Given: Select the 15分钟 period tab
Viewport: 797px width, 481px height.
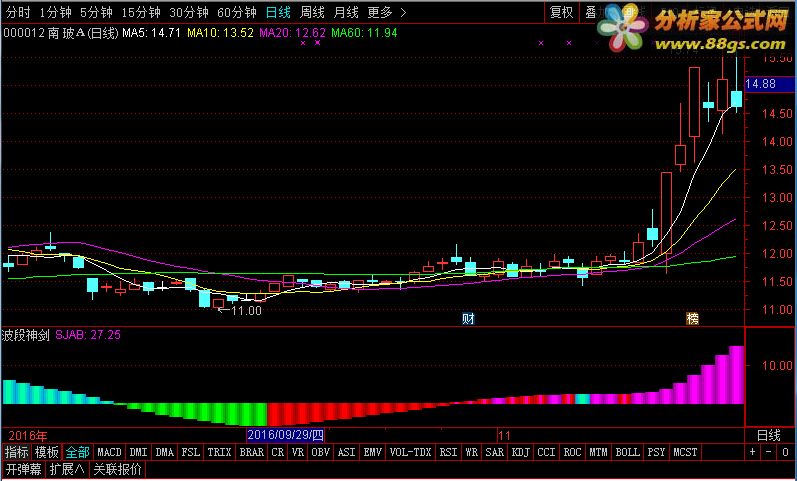Looking at the screenshot, I should pyautogui.click(x=141, y=12).
